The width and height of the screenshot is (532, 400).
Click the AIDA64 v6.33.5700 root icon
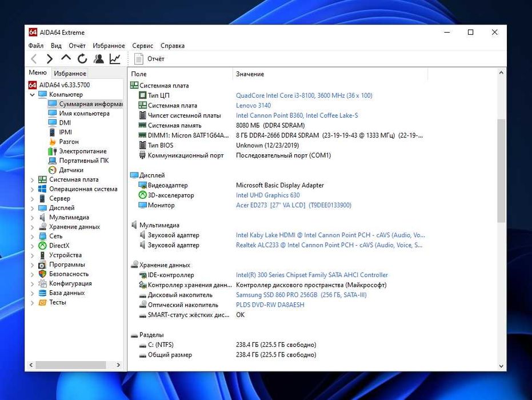point(33,85)
